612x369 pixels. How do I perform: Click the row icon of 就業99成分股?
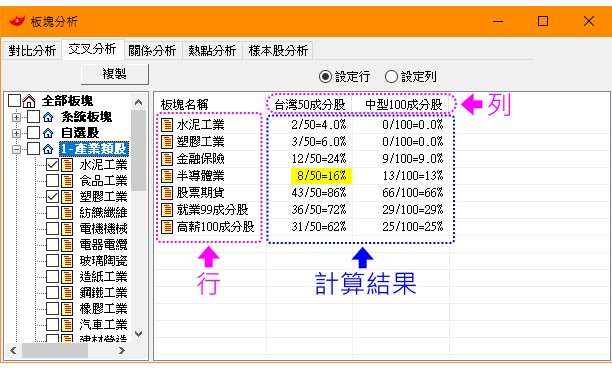[x=167, y=210]
